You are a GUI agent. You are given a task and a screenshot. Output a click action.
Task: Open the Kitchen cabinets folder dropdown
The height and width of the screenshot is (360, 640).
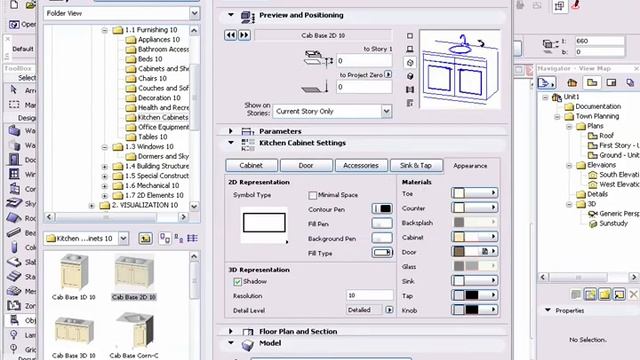[123, 238]
